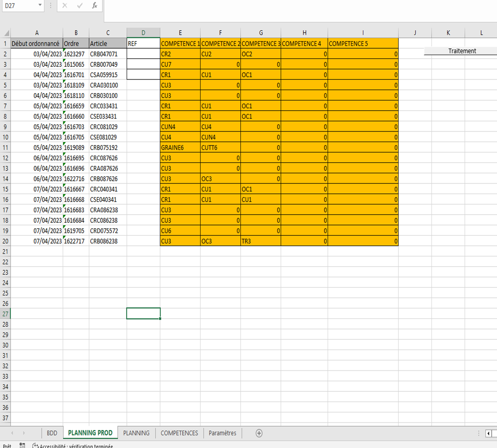Image resolution: width=497 pixels, height=448 pixels.
Task: Click the Insert Function fx icon
Action: point(95,5)
